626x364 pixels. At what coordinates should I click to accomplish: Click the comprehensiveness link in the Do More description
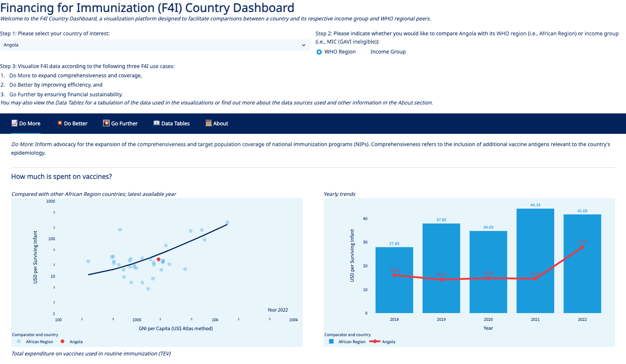click(161, 144)
